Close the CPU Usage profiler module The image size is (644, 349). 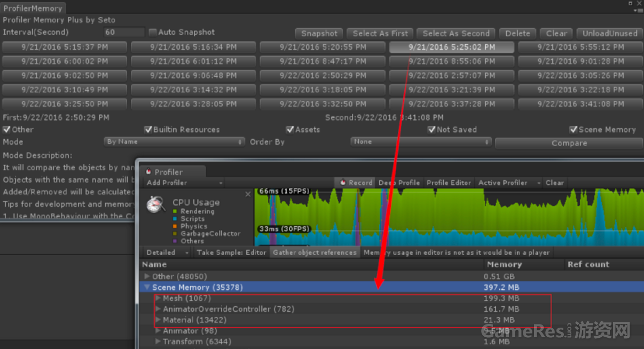[x=248, y=194]
